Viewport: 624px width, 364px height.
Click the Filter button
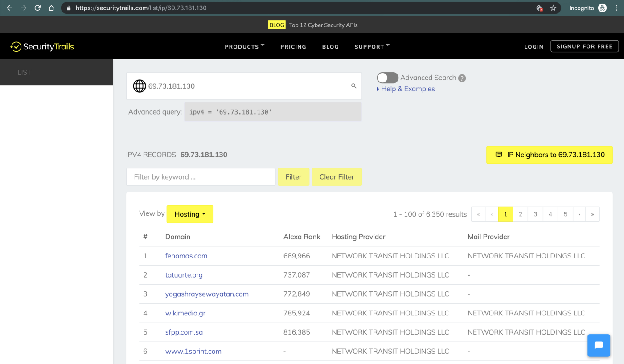293,177
